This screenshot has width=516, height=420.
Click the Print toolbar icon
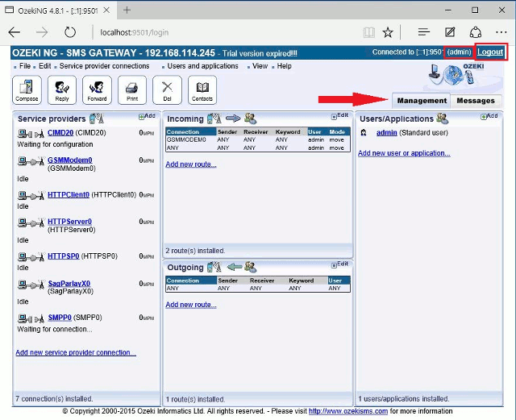[x=132, y=89]
